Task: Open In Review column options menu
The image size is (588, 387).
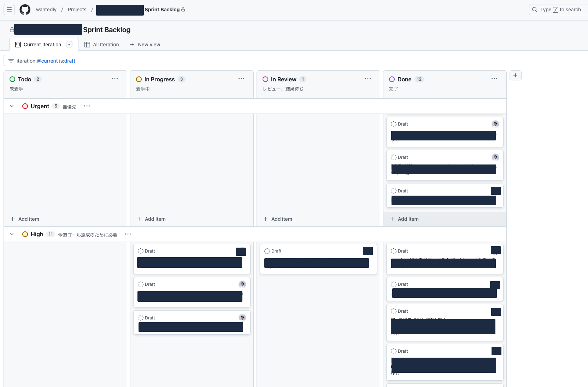Action: pyautogui.click(x=368, y=79)
